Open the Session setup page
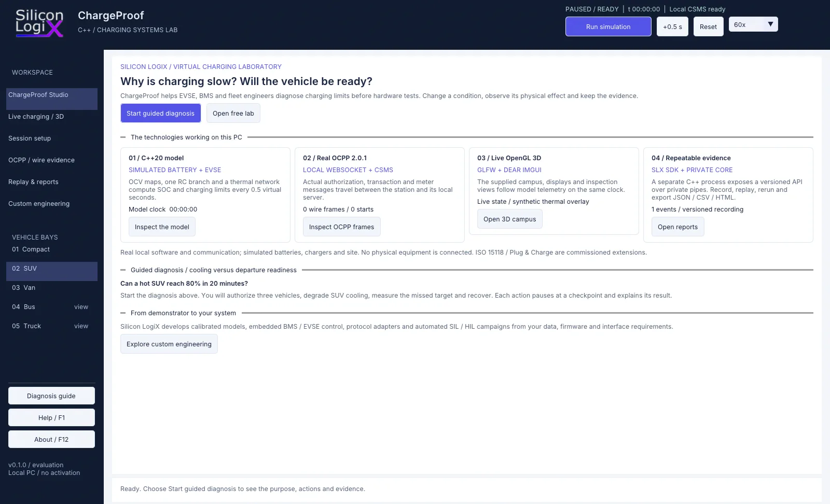 (x=52, y=138)
